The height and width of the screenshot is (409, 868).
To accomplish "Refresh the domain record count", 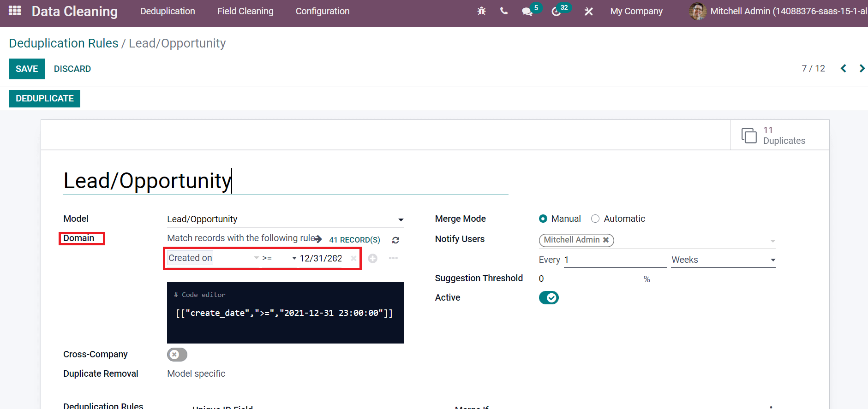I will pos(395,240).
